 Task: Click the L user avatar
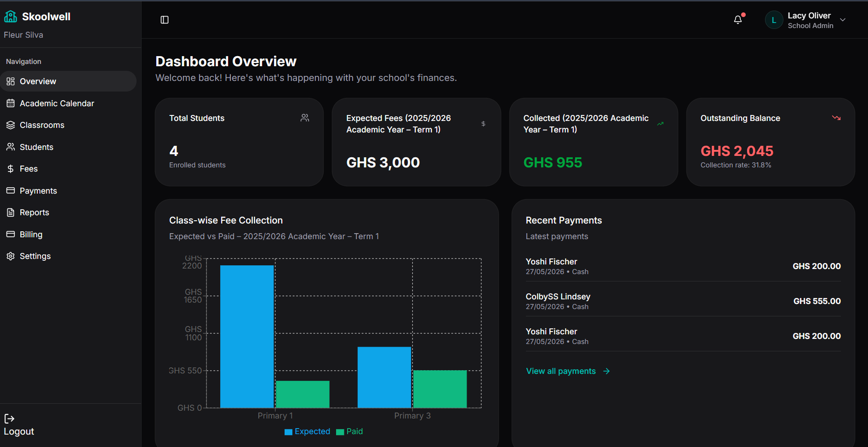[774, 20]
